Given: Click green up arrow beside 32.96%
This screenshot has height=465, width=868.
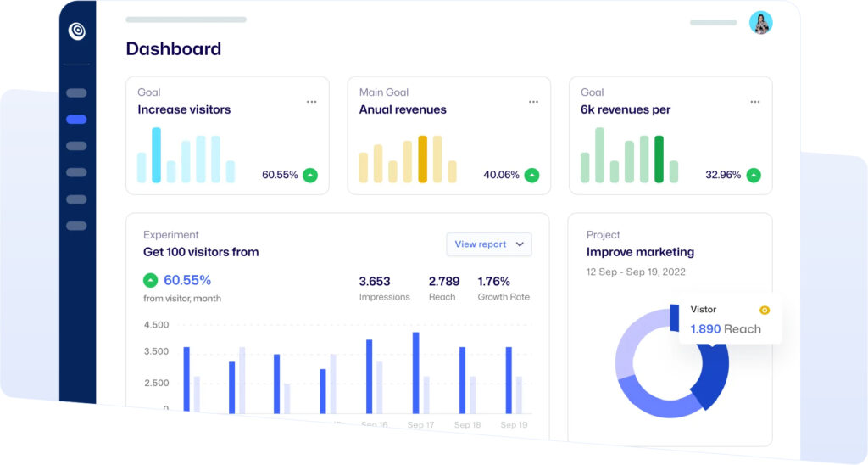Looking at the screenshot, I should point(754,176).
